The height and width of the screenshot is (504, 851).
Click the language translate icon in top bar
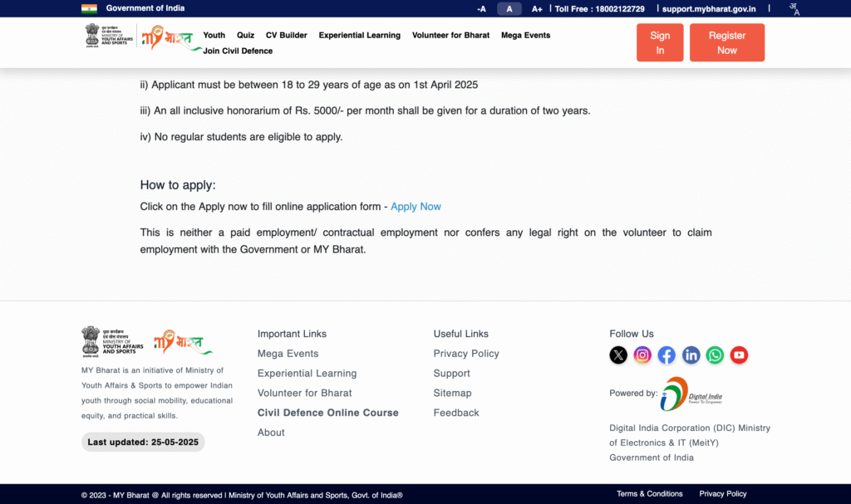(x=794, y=8)
